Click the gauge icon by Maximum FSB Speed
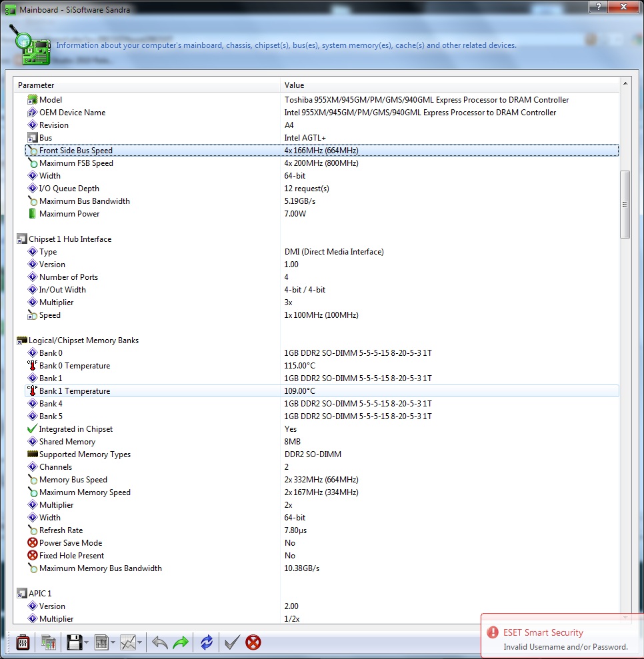This screenshot has width=644, height=659. tap(33, 163)
